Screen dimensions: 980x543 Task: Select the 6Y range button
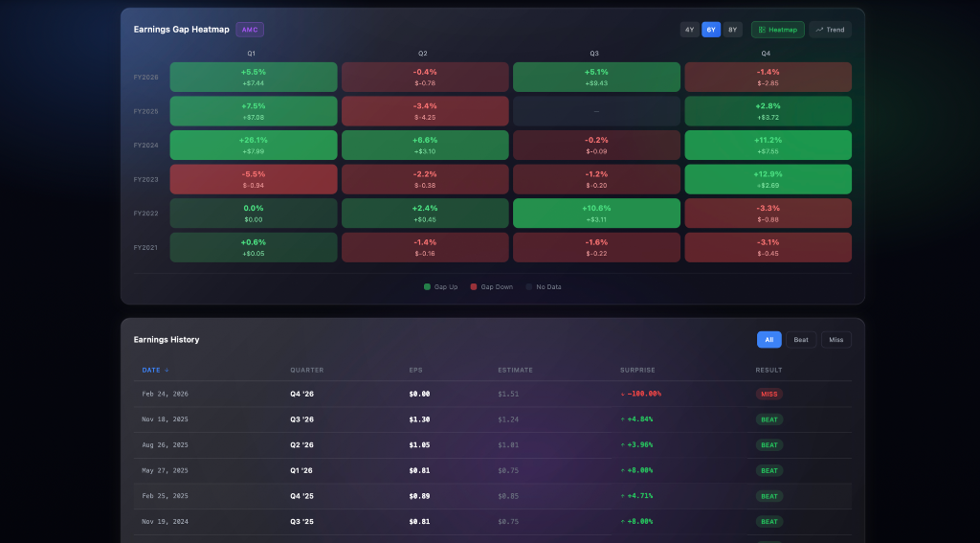click(x=711, y=30)
